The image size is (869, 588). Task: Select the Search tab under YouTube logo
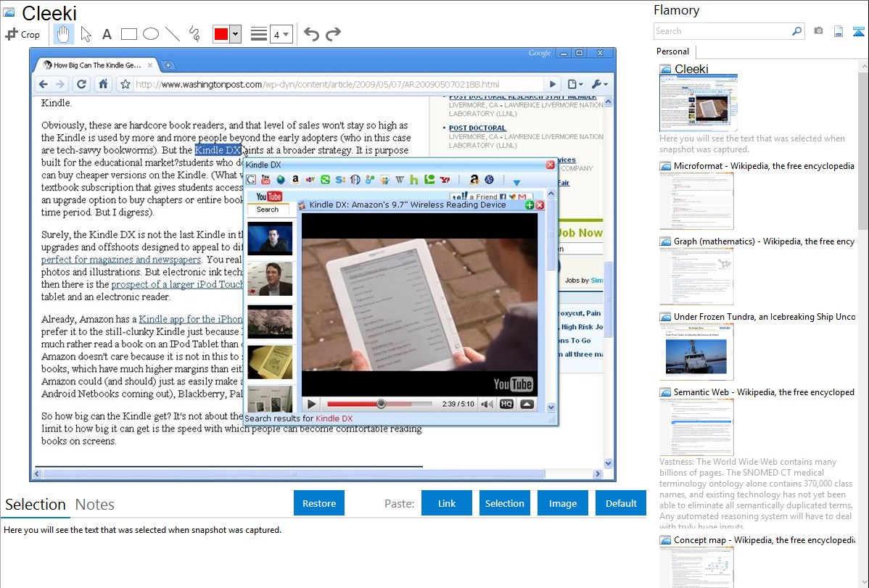267,210
